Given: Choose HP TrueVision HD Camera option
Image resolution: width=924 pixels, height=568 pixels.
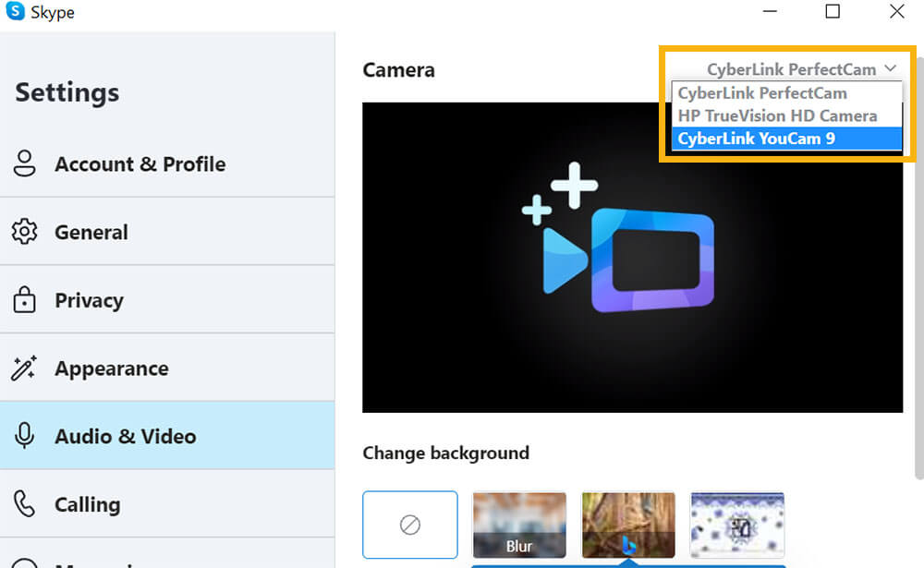Looking at the screenshot, I should [x=786, y=115].
